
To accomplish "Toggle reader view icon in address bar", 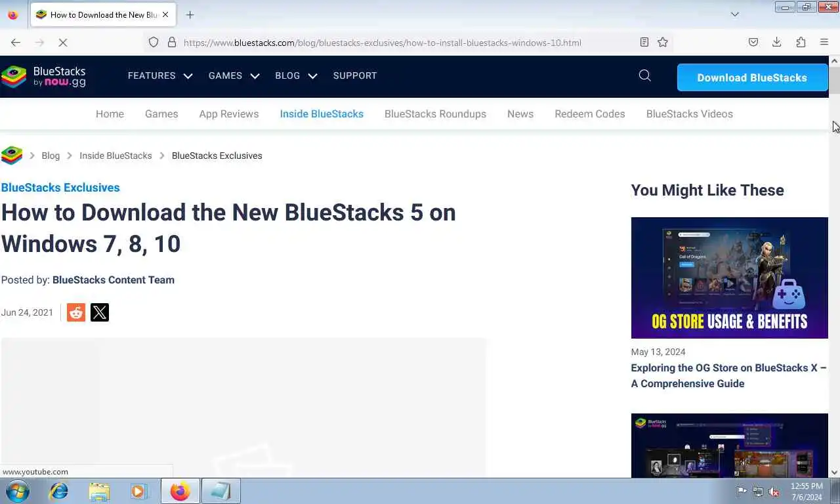I will pos(644,42).
